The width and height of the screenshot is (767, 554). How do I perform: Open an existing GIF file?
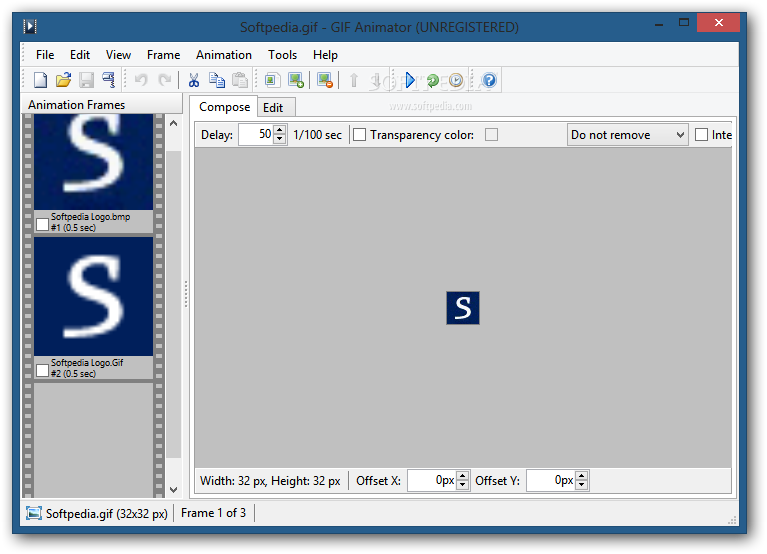pyautogui.click(x=64, y=80)
